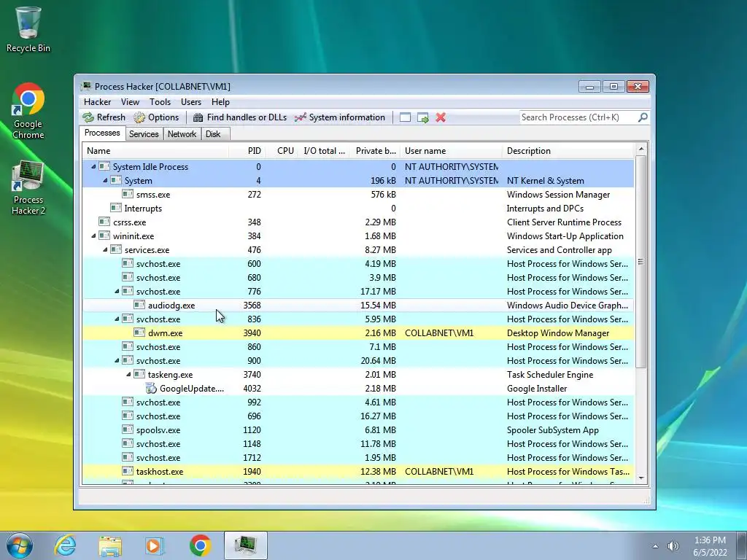
Task: Click the '12.38 MB' private bytes value
Action: pyautogui.click(x=379, y=472)
